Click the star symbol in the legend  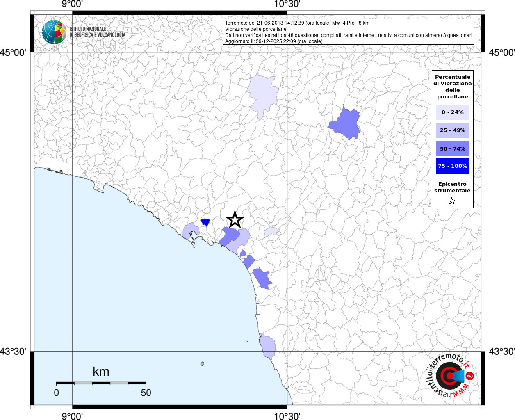pyautogui.click(x=452, y=201)
